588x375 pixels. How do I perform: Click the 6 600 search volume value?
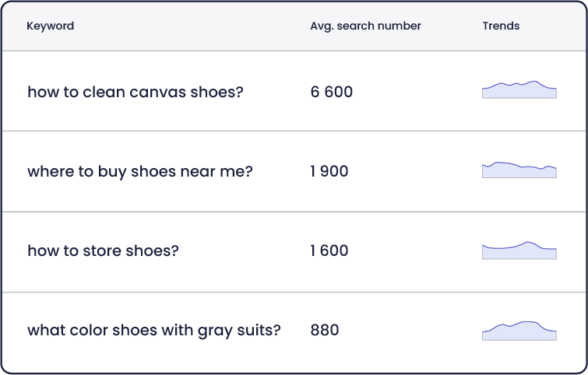(x=332, y=92)
